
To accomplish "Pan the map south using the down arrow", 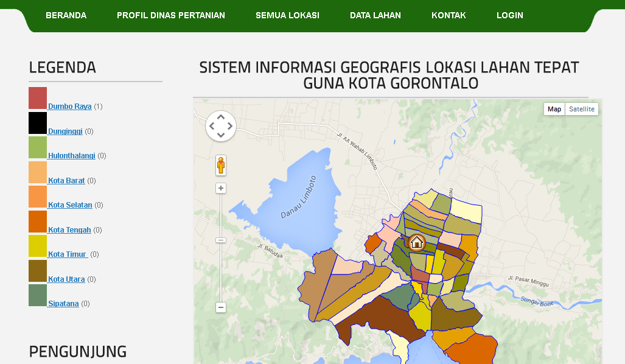I will 221,135.
